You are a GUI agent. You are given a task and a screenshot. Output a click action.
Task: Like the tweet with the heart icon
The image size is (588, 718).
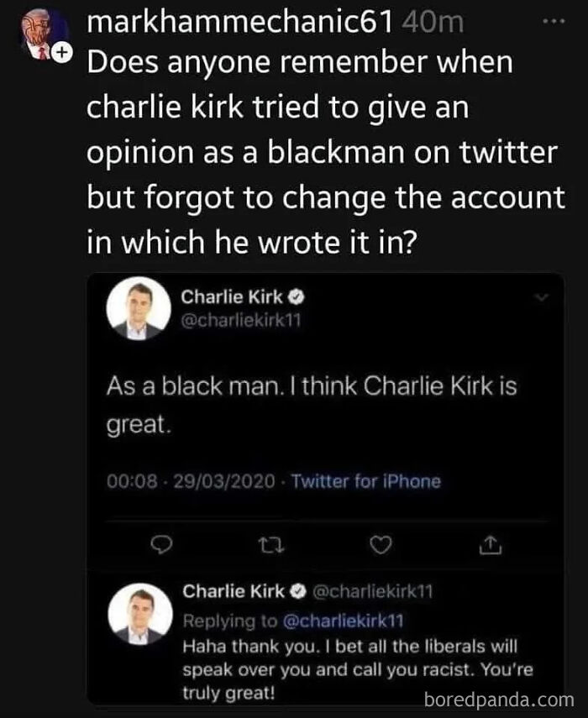381,546
